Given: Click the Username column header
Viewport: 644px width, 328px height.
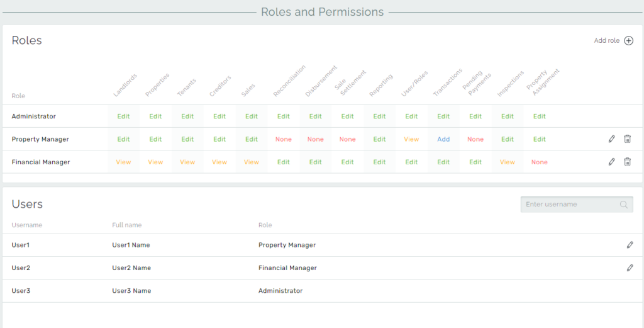Looking at the screenshot, I should [x=26, y=225].
